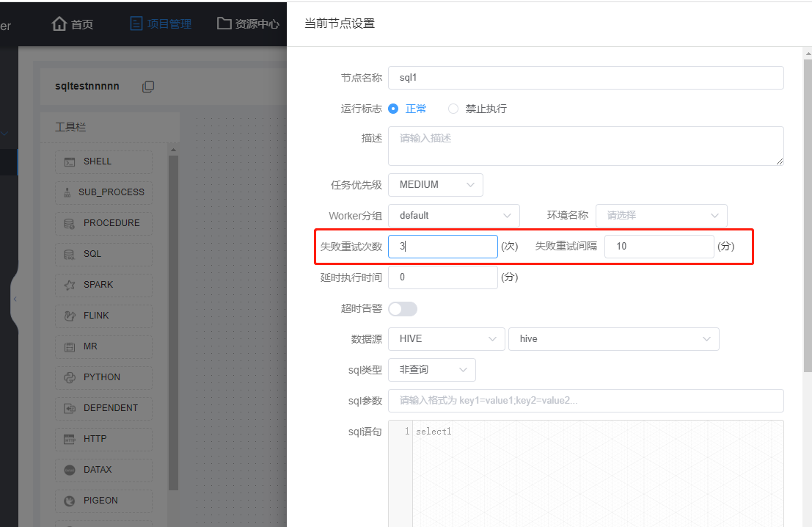
Task: Select the SPARK star icon
Action: coord(70,285)
